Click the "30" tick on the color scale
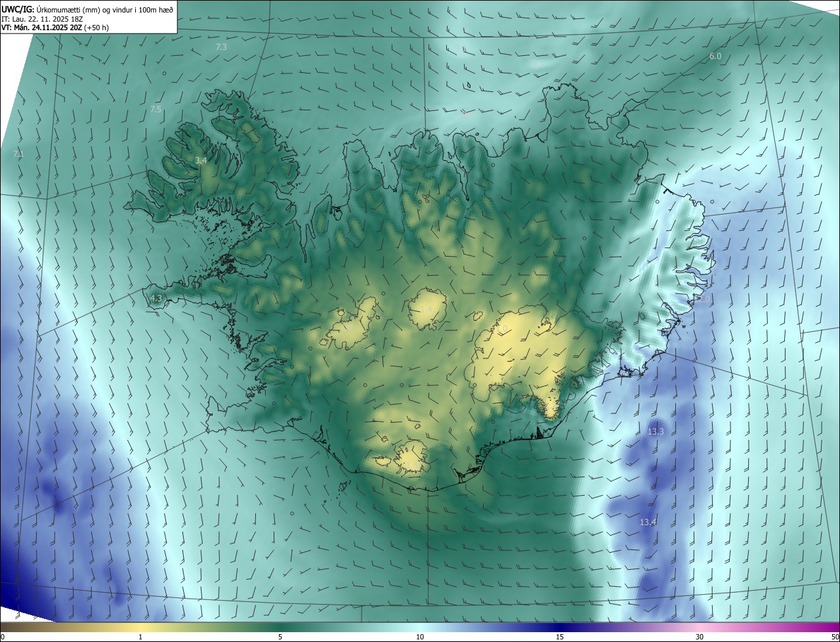 click(700, 637)
